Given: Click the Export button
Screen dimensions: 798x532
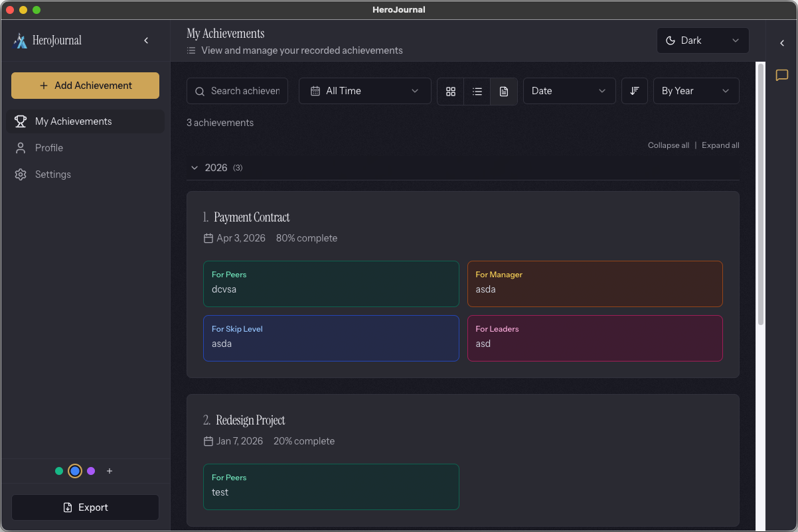Looking at the screenshot, I should click(x=85, y=507).
